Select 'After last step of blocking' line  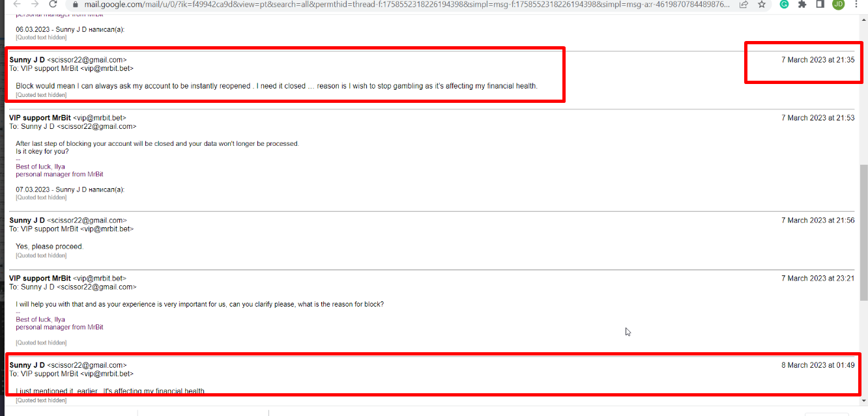point(157,143)
